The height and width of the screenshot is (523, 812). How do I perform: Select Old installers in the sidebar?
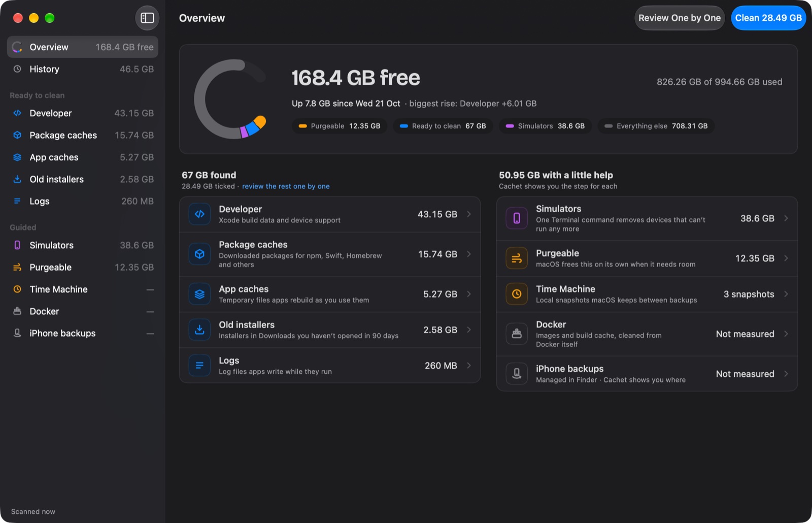83,179
